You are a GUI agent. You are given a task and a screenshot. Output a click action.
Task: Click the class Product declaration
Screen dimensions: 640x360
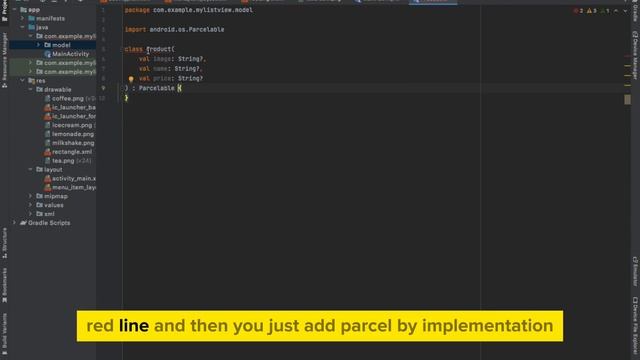[149, 49]
